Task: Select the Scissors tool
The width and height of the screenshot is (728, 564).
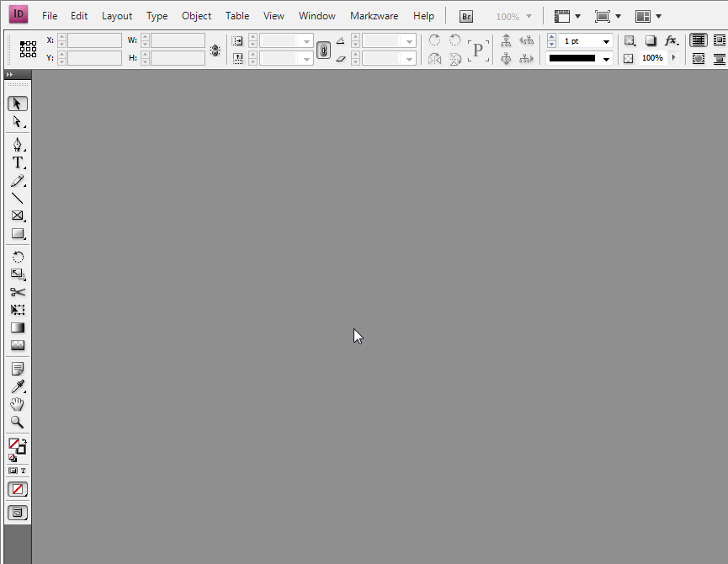Action: [x=18, y=292]
